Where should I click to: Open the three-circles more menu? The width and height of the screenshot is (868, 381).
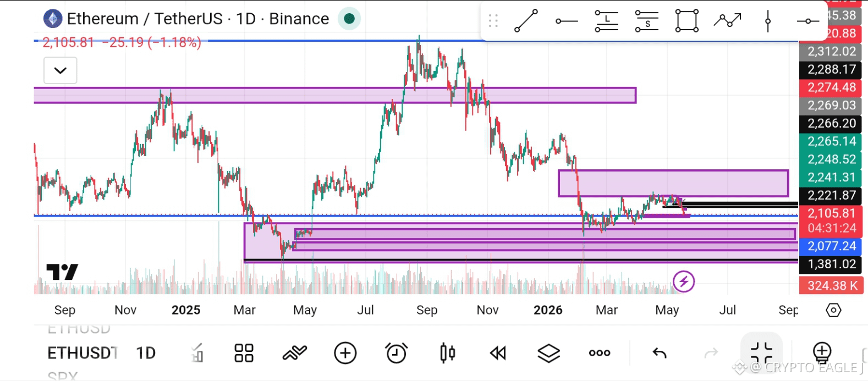click(x=600, y=353)
